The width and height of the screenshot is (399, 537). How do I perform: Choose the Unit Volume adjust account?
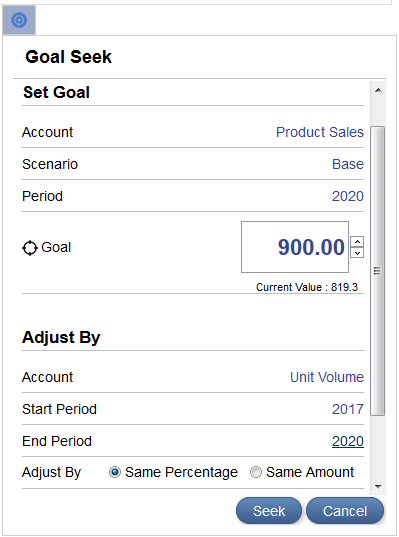click(327, 377)
